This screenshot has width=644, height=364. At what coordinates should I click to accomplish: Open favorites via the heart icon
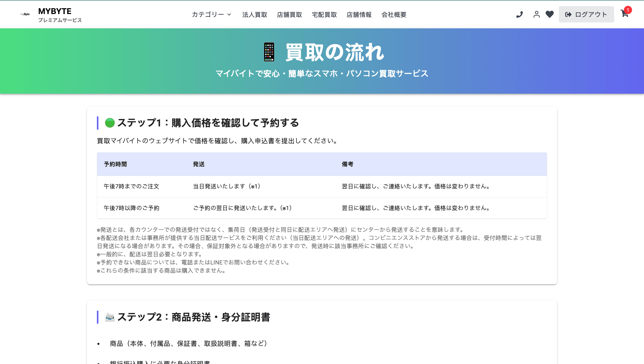pyautogui.click(x=549, y=15)
